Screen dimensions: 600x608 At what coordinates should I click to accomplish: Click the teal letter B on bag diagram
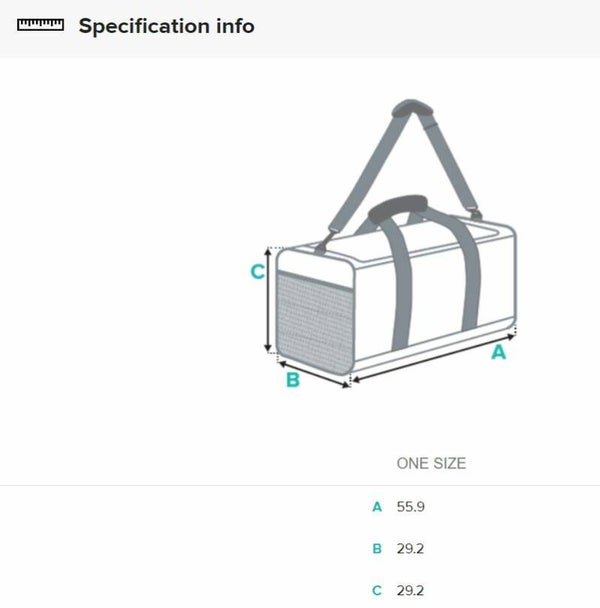292,380
